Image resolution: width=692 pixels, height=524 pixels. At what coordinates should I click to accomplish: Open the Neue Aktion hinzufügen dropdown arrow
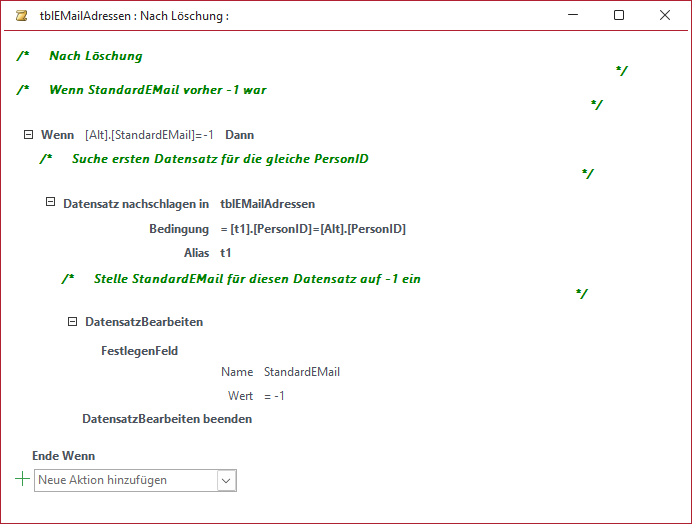[226, 481]
